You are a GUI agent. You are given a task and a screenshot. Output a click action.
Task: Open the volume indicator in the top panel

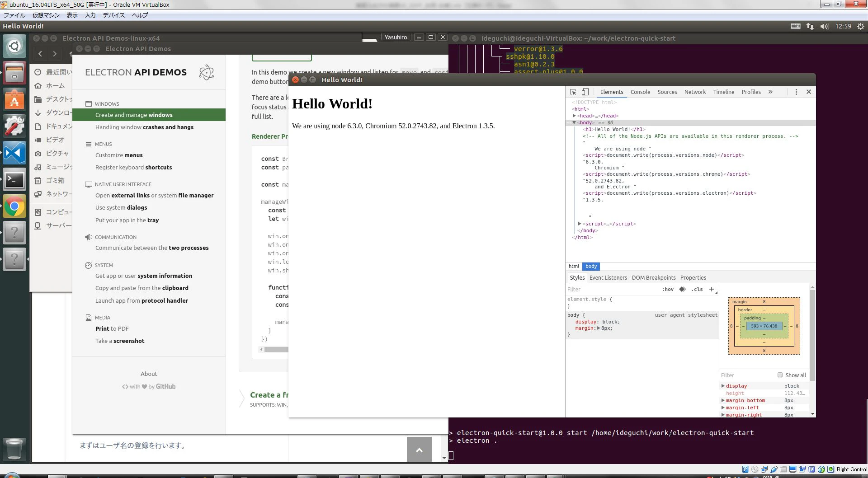825,26
